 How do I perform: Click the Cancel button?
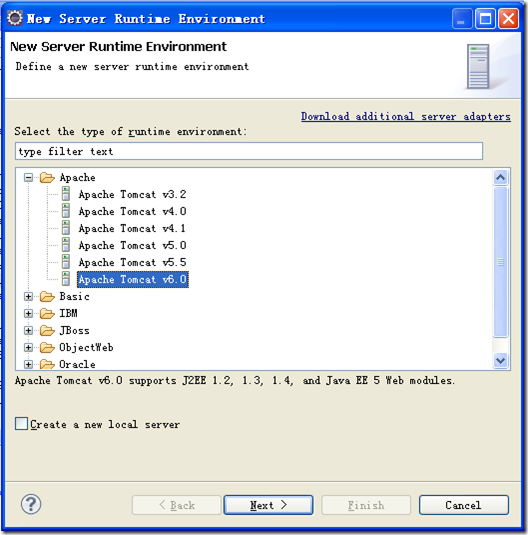(464, 505)
